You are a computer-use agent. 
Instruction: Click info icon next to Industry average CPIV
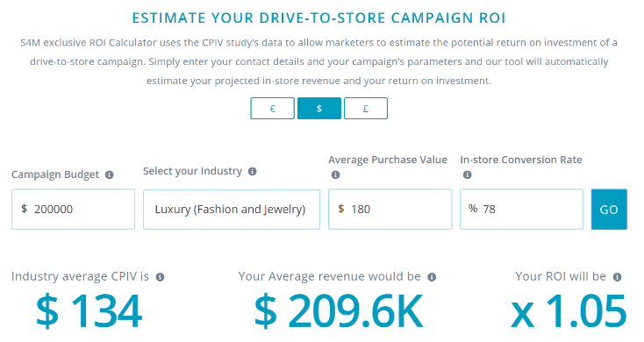[161, 277]
